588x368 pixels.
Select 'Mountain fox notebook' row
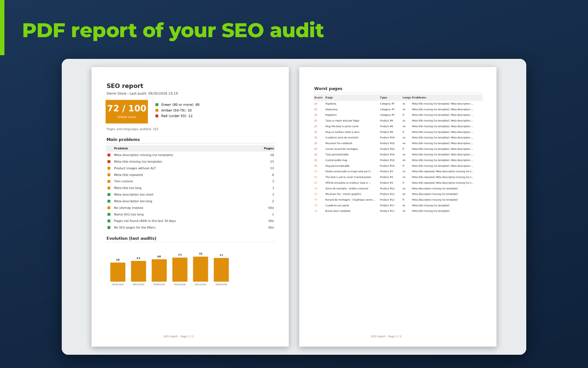coord(398,143)
